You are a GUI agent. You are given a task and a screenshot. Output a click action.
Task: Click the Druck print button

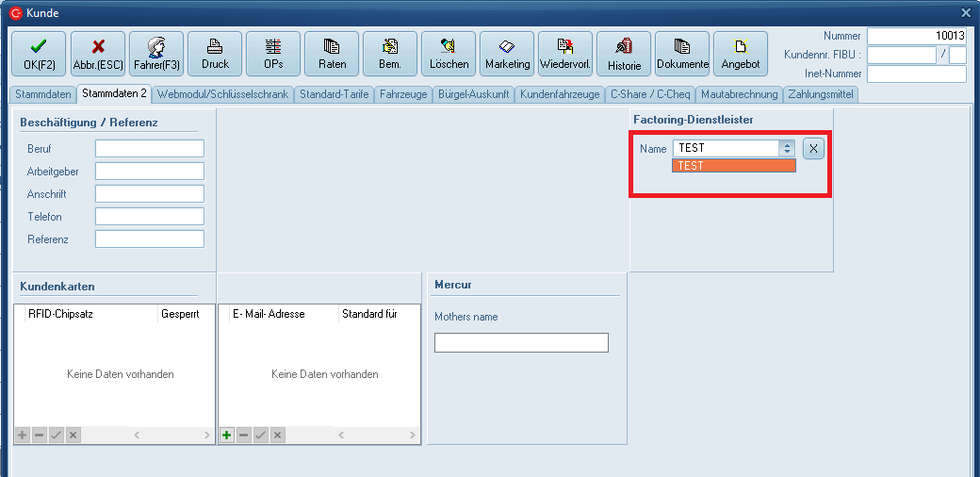click(x=215, y=54)
